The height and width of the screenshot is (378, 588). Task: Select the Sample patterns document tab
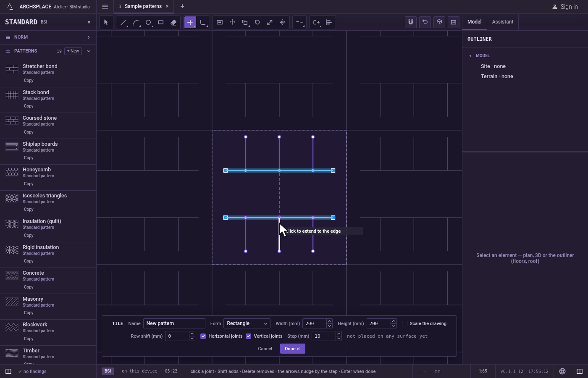(x=143, y=6)
